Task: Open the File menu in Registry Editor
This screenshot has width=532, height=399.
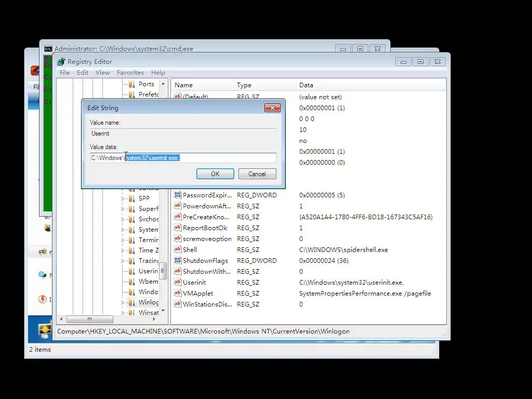Action: coord(64,73)
